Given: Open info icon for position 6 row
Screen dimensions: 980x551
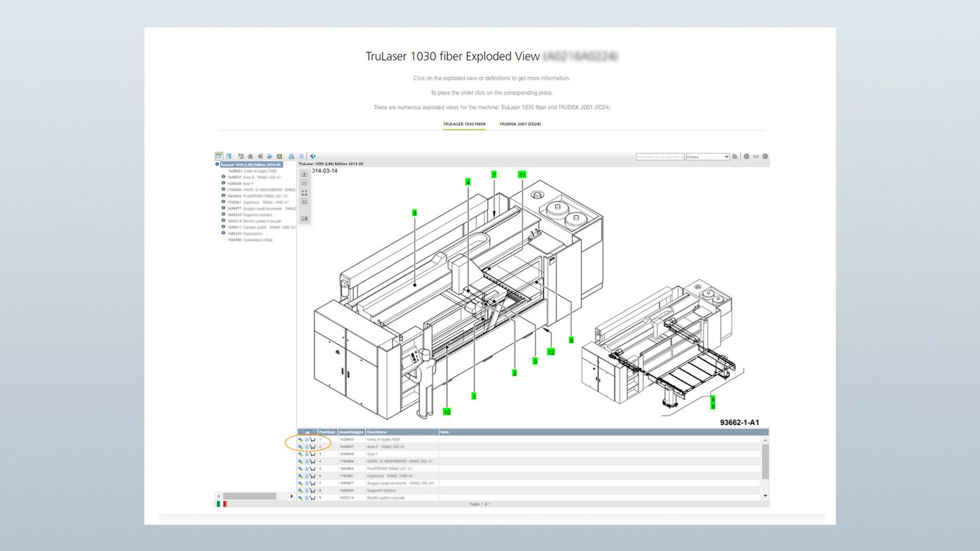Looking at the screenshot, I should point(306,475).
